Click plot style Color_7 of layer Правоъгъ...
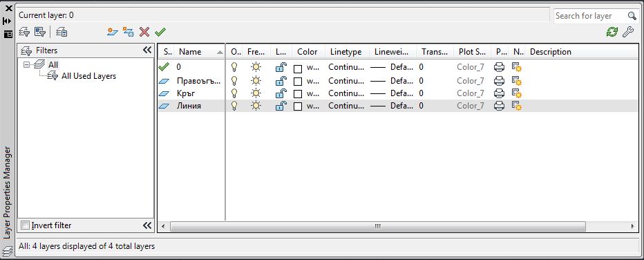The height and width of the screenshot is (260, 644). tap(471, 80)
